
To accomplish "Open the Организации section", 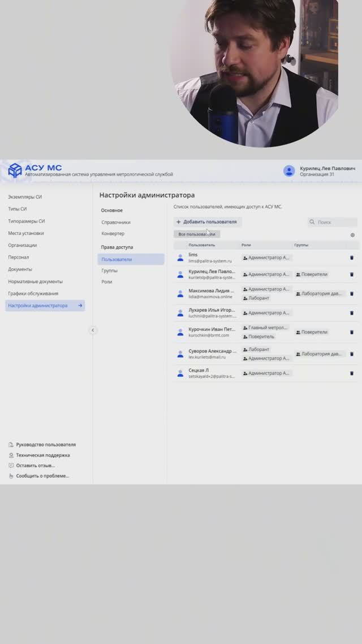I will [22, 245].
